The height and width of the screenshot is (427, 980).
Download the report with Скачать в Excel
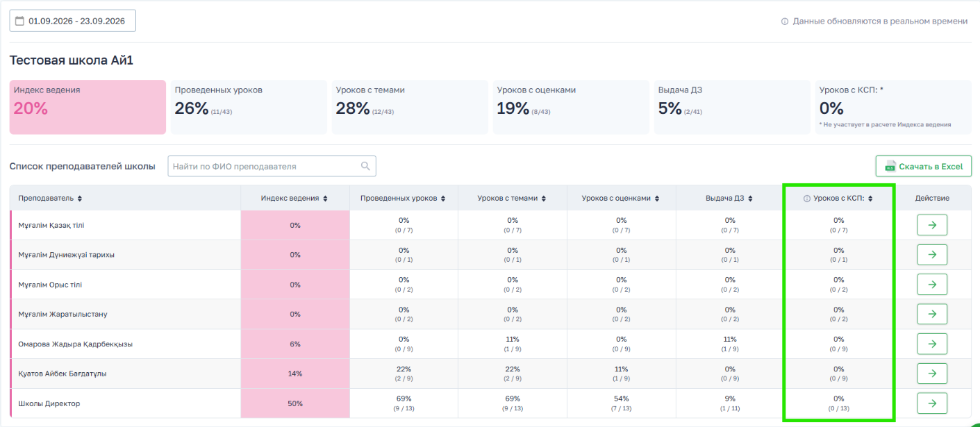(924, 166)
